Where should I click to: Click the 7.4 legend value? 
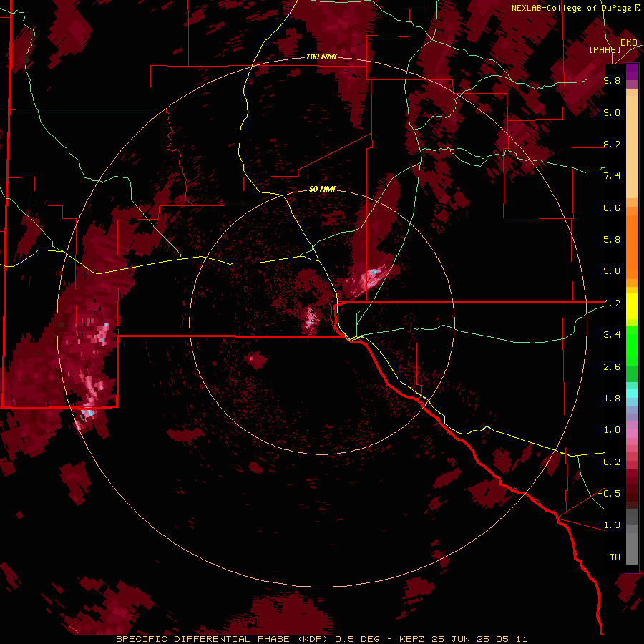point(612,176)
